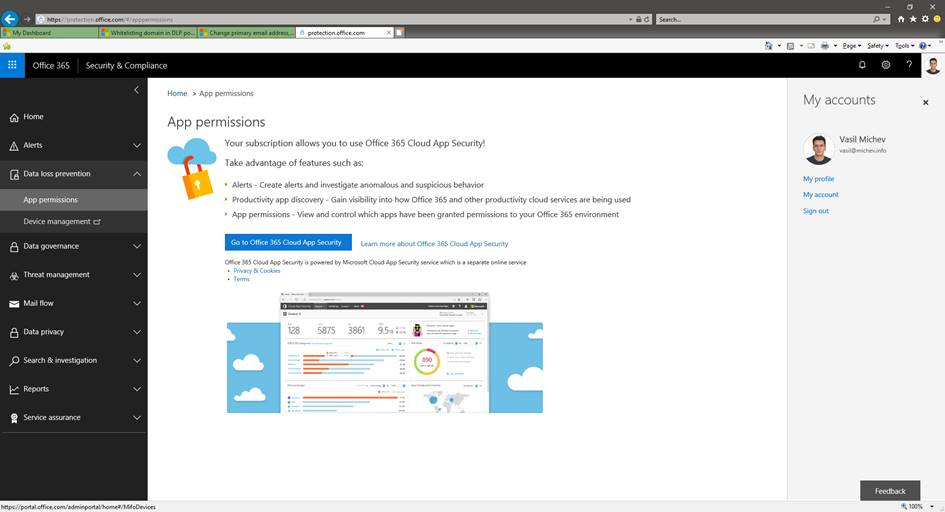Open IE favorites star icon
Image resolution: width=945 pixels, height=512 pixels.
913,19
